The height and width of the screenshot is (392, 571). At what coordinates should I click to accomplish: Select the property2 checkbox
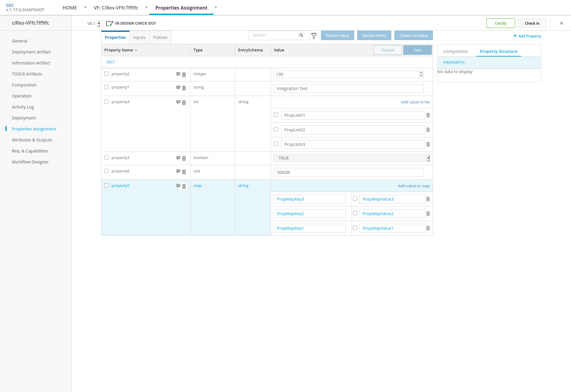point(106,74)
